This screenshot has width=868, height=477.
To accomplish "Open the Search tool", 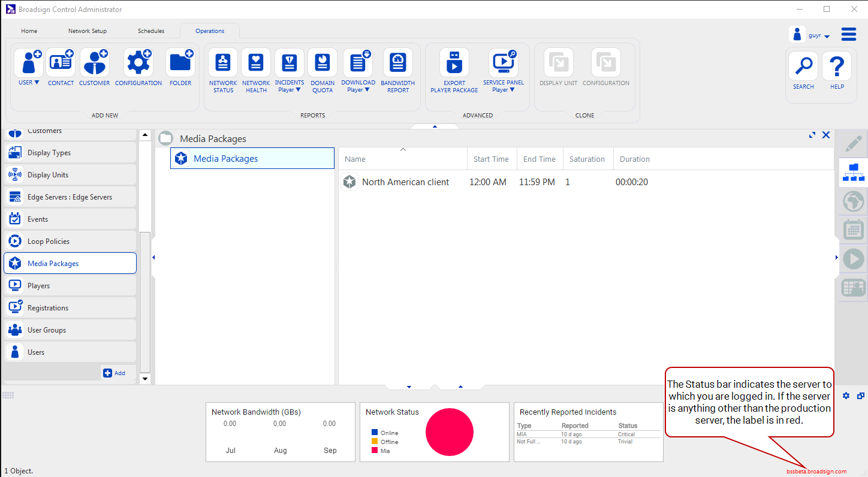I will [x=803, y=70].
